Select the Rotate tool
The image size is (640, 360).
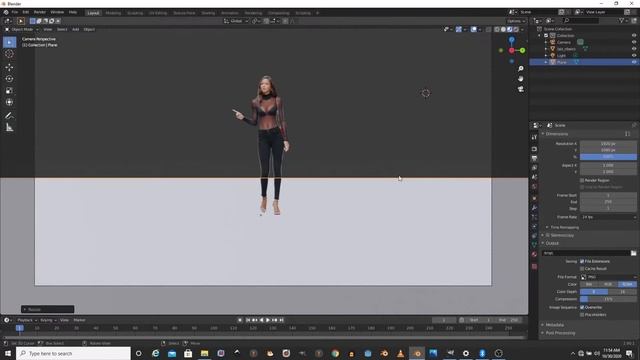(x=9, y=79)
